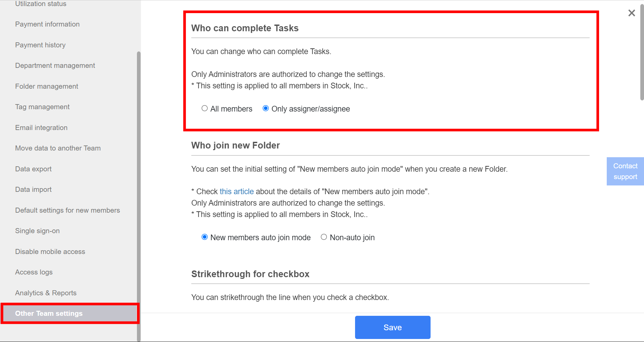The height and width of the screenshot is (342, 644).
Task: Open 'Single sign-on' configuration
Action: pyautogui.click(x=37, y=230)
